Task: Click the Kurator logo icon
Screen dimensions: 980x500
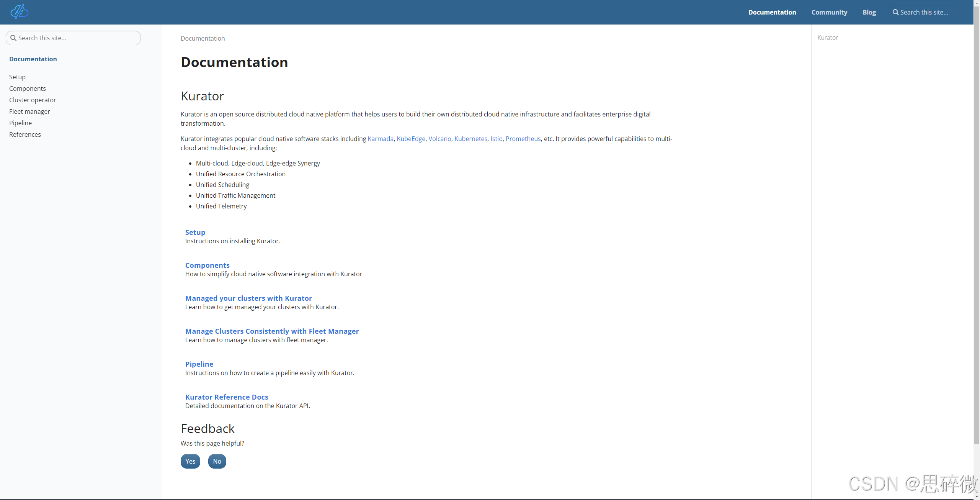Action: click(19, 12)
